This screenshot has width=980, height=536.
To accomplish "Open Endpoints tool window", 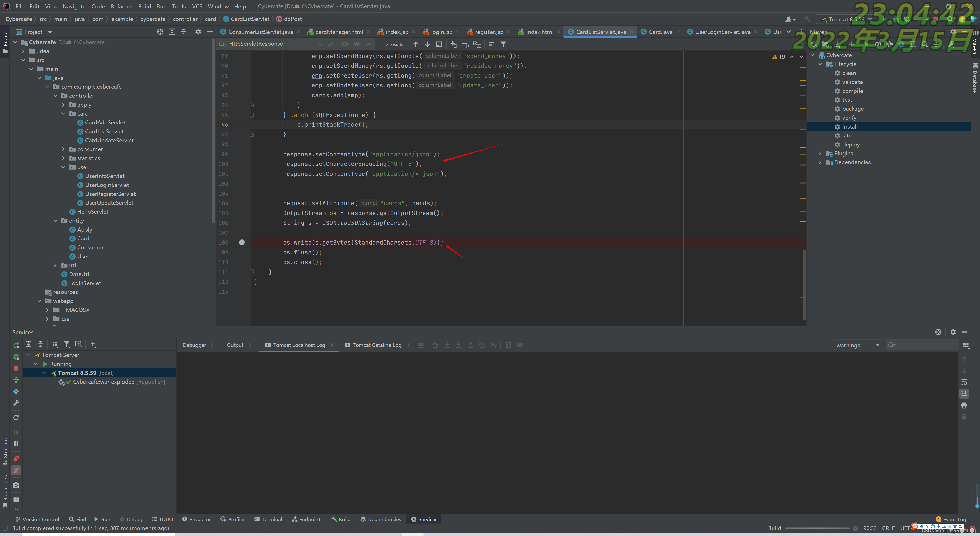I will coord(307,519).
